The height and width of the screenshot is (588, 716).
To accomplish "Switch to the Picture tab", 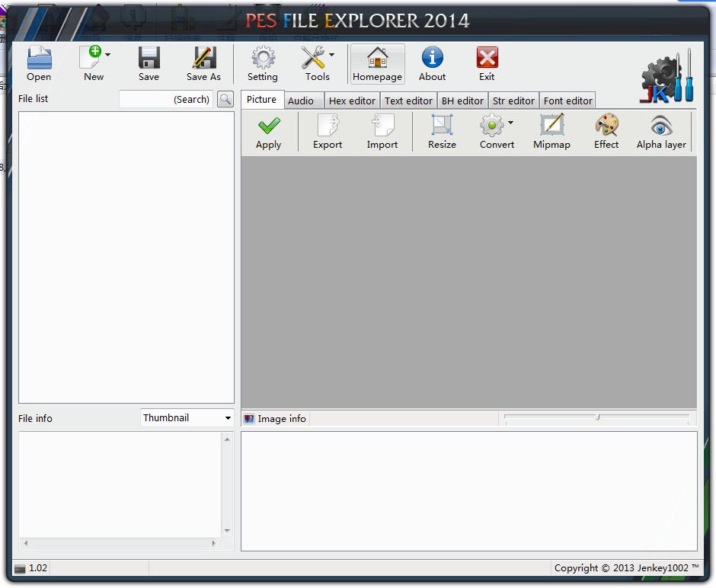I will (x=262, y=100).
